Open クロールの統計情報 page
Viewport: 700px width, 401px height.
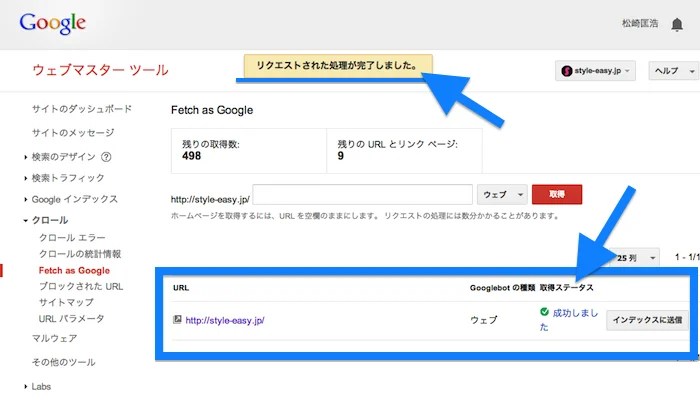(80, 254)
